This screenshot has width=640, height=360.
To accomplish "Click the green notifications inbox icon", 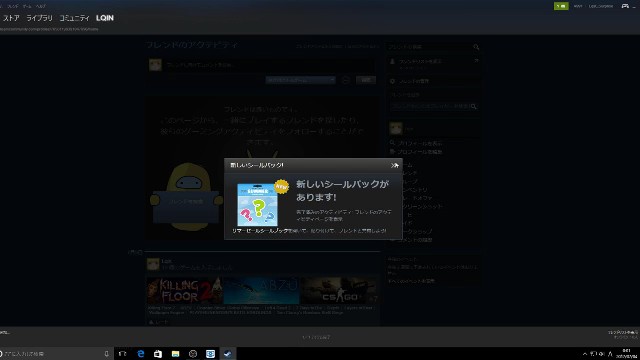I will (561, 6).
